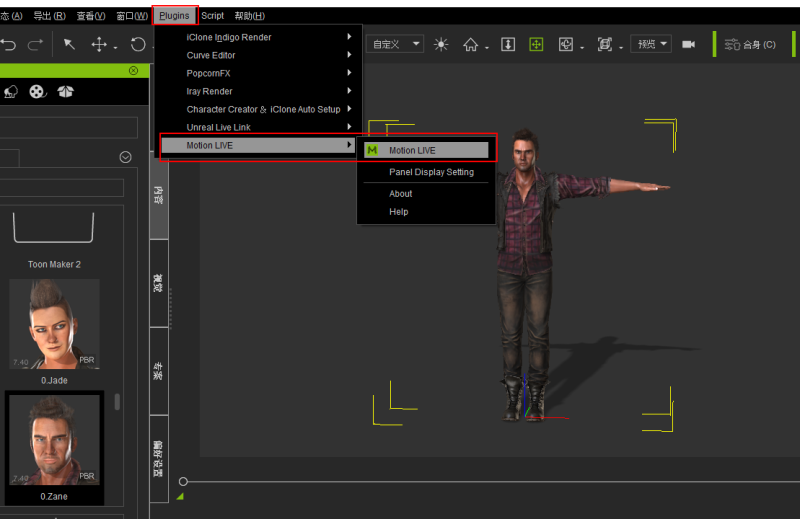
Task: Open the 预览 preview mode dropdown
Action: pyautogui.click(x=650, y=45)
